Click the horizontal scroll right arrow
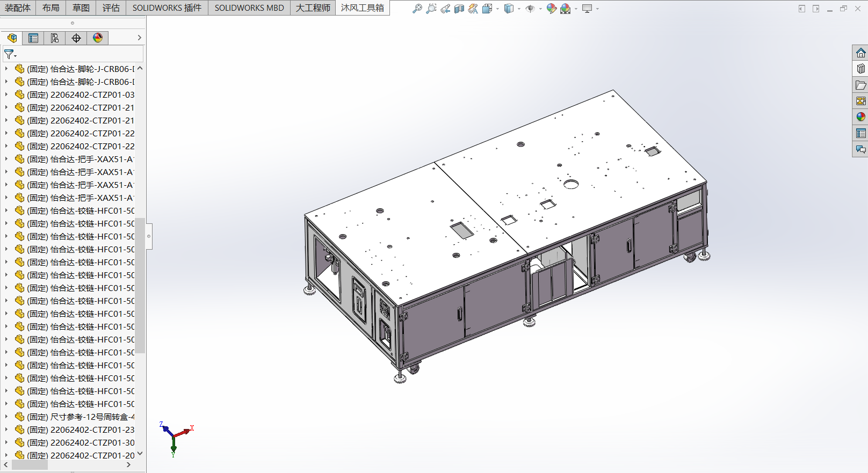 (x=128, y=465)
